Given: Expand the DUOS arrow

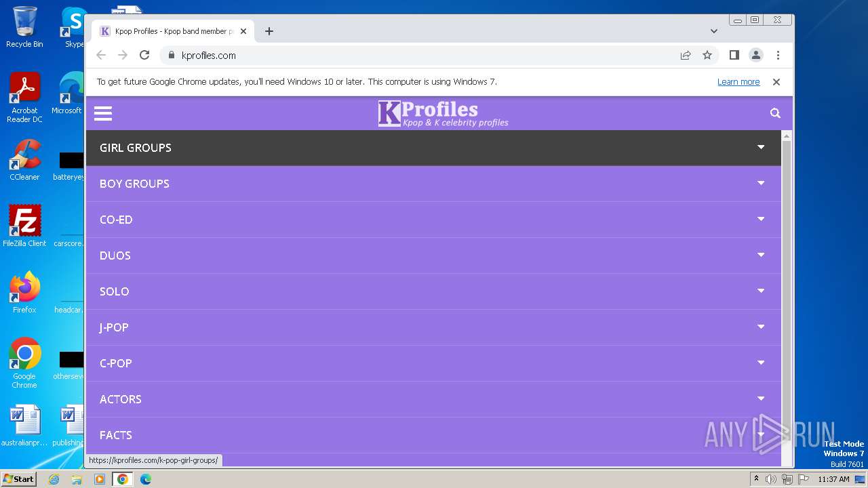Looking at the screenshot, I should pos(761,255).
